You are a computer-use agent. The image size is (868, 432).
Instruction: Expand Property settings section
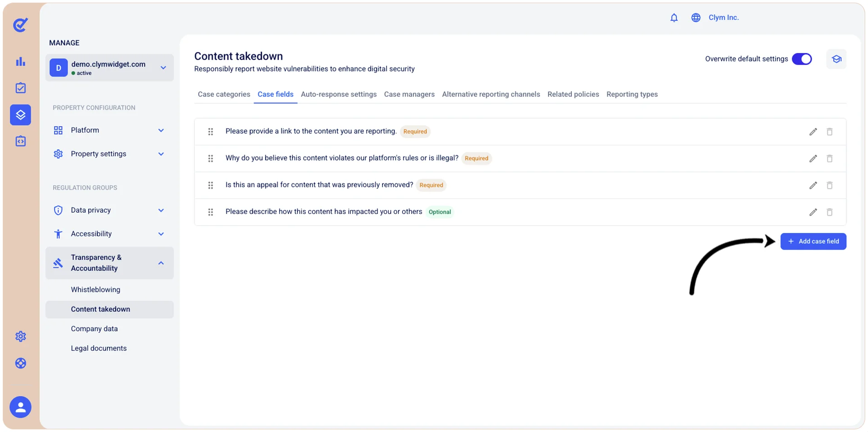[x=109, y=154]
